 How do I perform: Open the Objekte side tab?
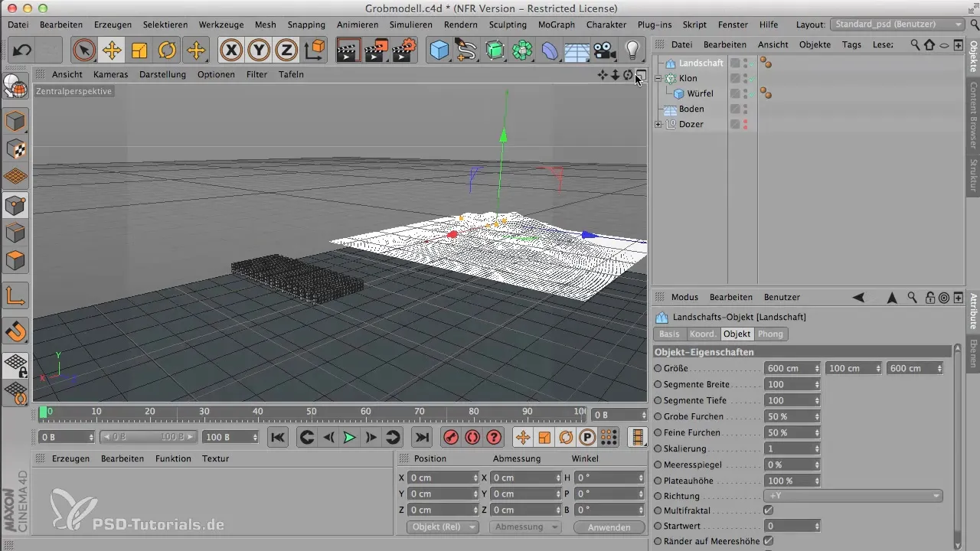(x=973, y=57)
